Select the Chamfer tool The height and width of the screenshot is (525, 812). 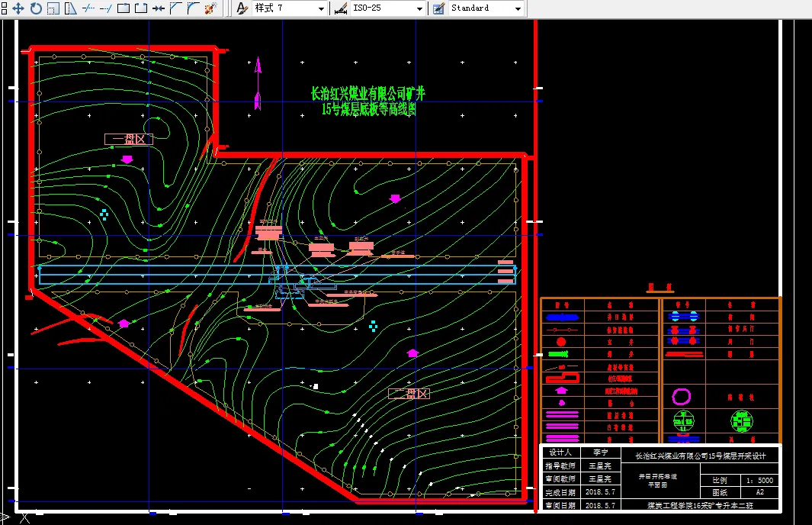point(176,8)
